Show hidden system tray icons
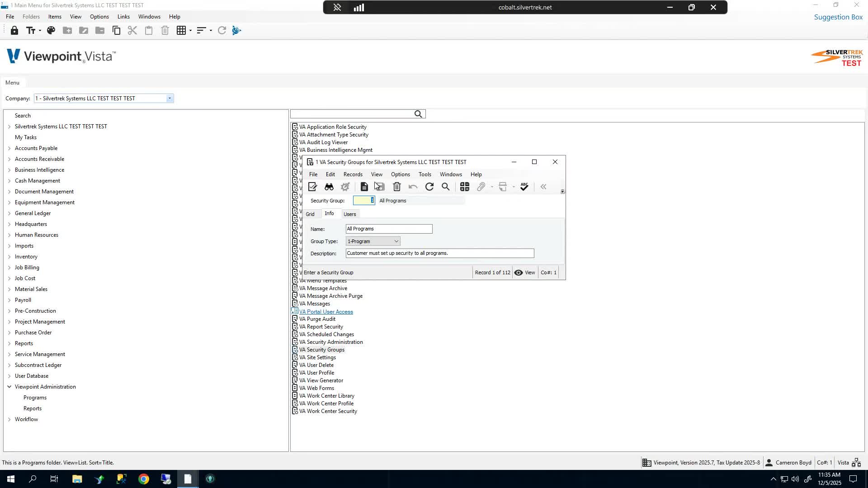Screen dimensions: 868x488 pos(773,479)
